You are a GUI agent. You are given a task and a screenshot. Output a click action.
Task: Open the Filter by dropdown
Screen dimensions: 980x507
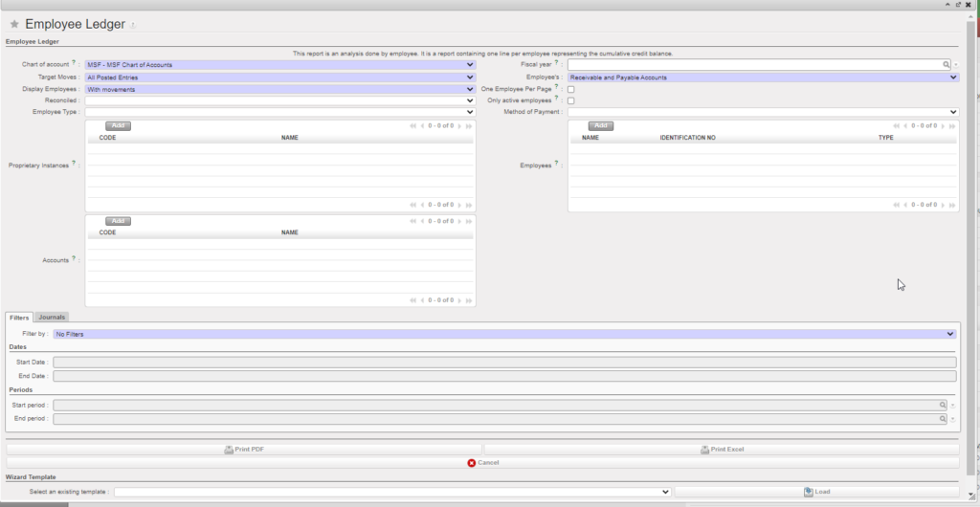tap(504, 334)
